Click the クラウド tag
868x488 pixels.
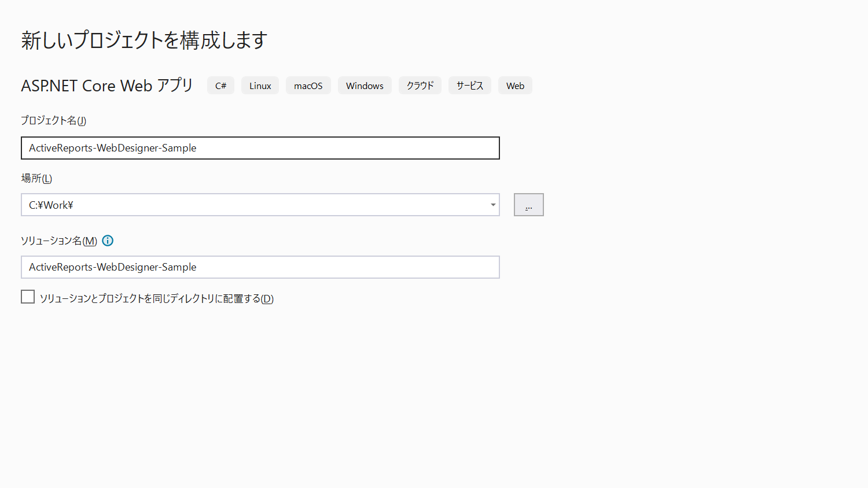tap(420, 86)
